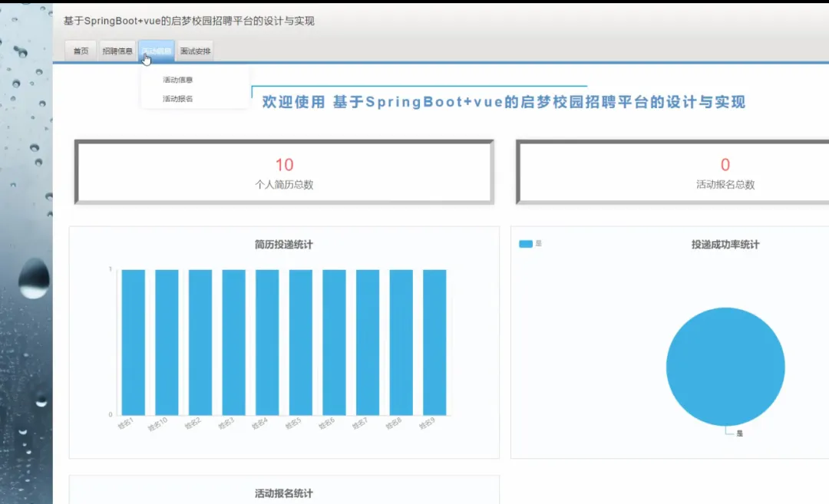Viewport: 829px width, 504px height.
Task: Click the red number 10
Action: 285,165
